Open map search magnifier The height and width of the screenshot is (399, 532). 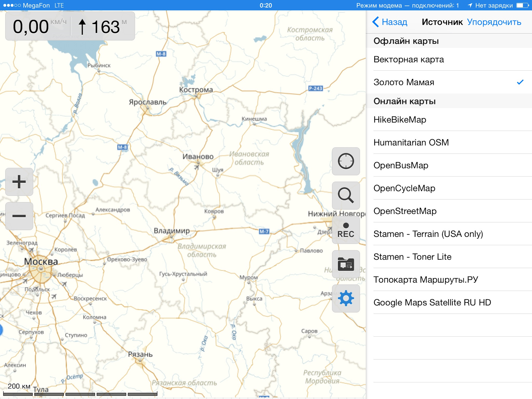(346, 195)
